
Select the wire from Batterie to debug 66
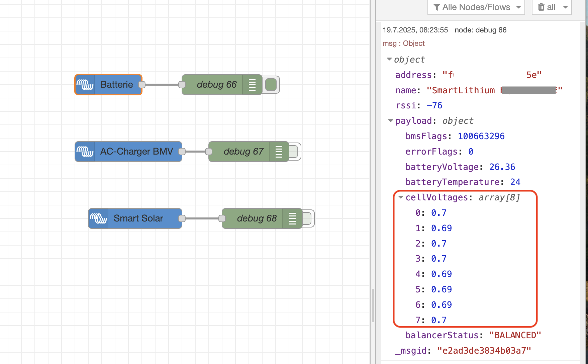162,85
